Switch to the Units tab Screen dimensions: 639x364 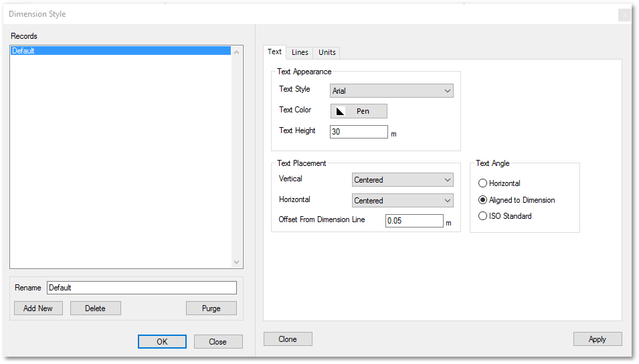(x=327, y=53)
